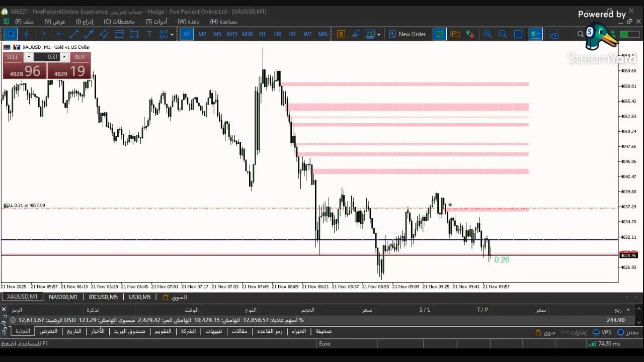
Task: Click the New Order button
Action: click(408, 34)
